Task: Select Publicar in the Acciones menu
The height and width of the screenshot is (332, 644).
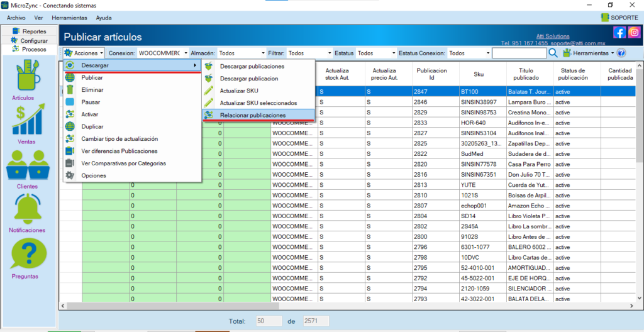Action: 132,77
